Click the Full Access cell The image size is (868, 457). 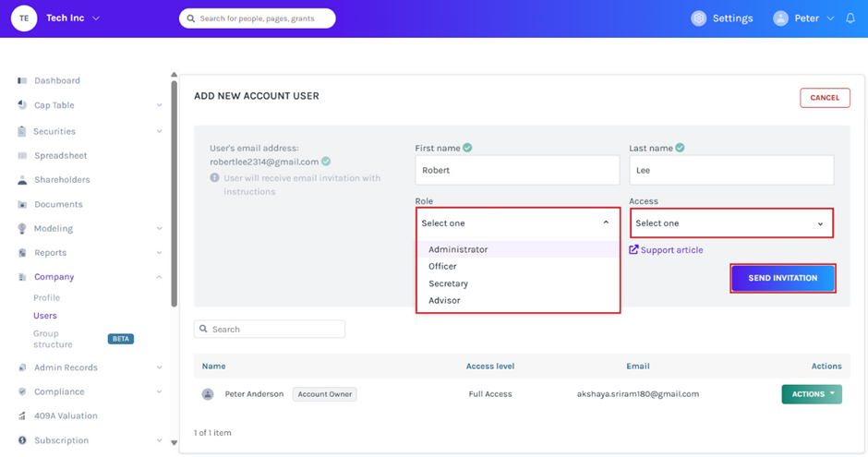pos(490,394)
